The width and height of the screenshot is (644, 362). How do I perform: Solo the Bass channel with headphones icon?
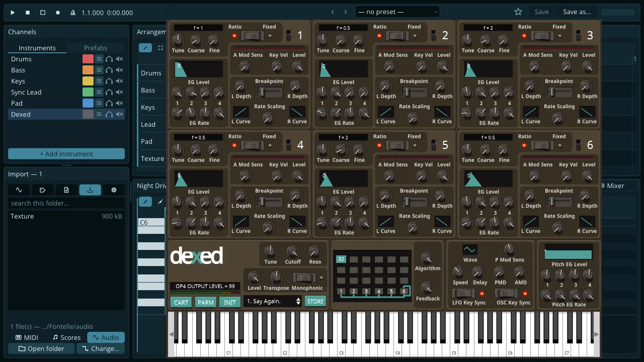109,70
